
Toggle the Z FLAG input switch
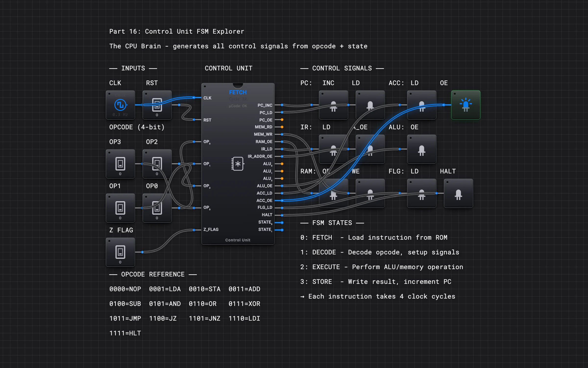pos(120,252)
